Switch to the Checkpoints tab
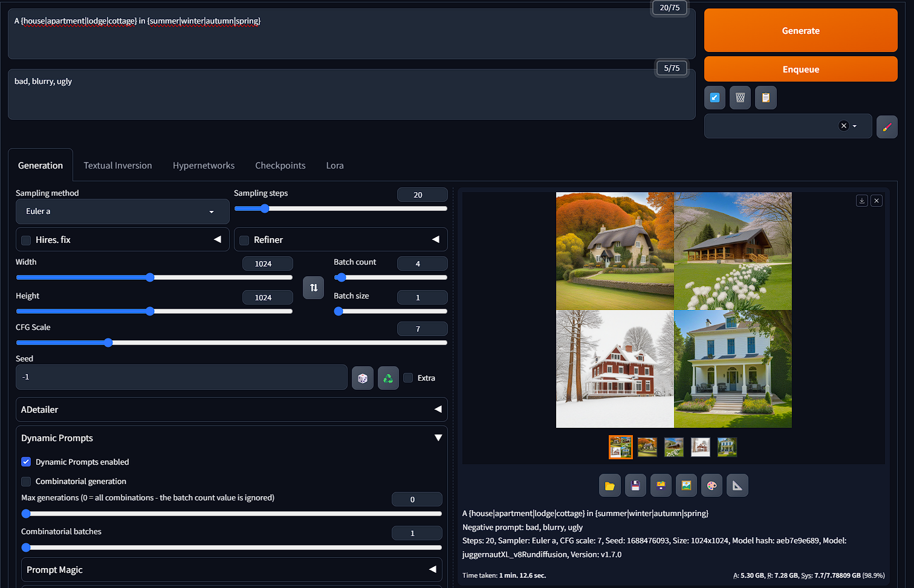The height and width of the screenshot is (588, 914). click(x=280, y=165)
